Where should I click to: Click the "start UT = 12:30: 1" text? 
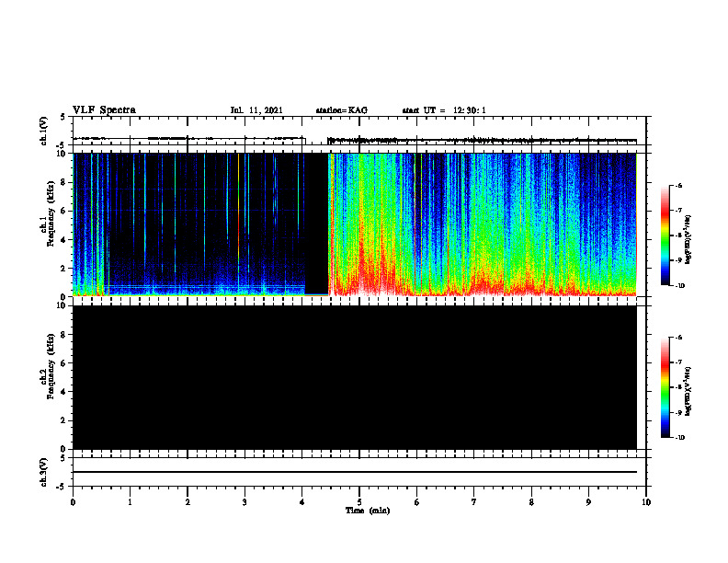(x=444, y=110)
